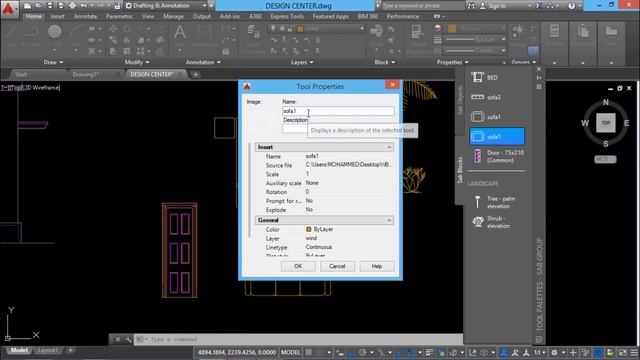Click the New drawing icon in quick access toolbar
The height and width of the screenshot is (360, 640).
click(x=27, y=6)
